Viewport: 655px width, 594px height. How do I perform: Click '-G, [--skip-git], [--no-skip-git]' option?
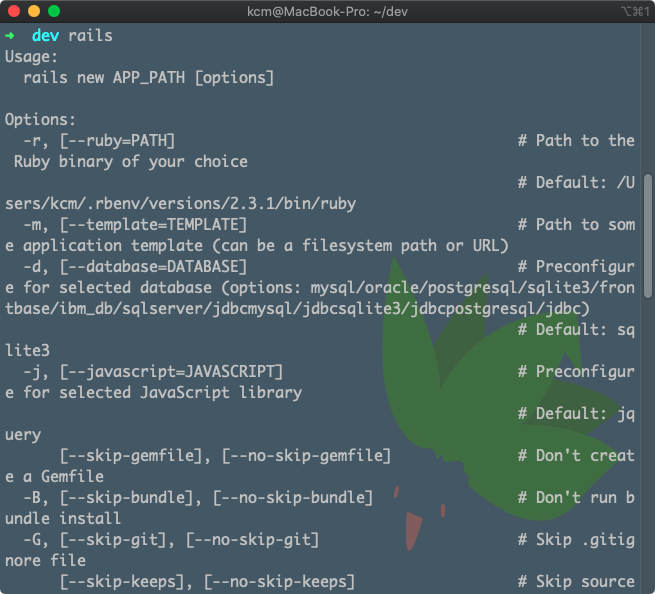[x=171, y=540]
